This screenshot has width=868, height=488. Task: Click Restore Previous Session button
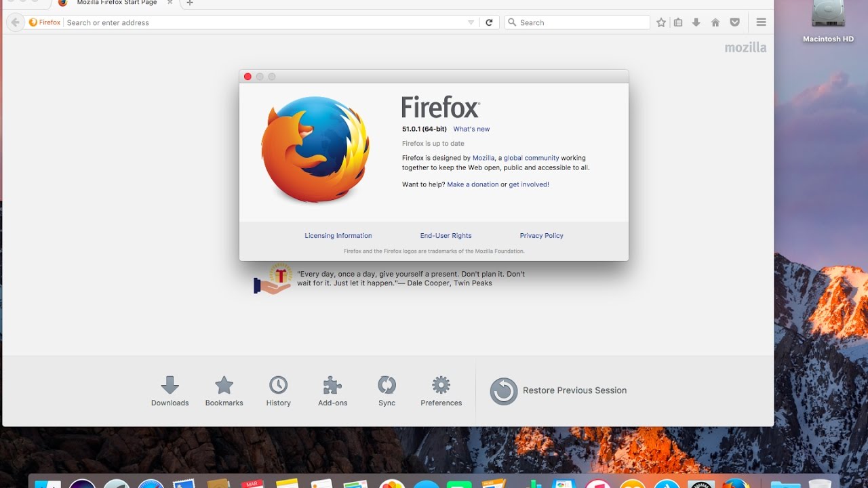coord(558,391)
